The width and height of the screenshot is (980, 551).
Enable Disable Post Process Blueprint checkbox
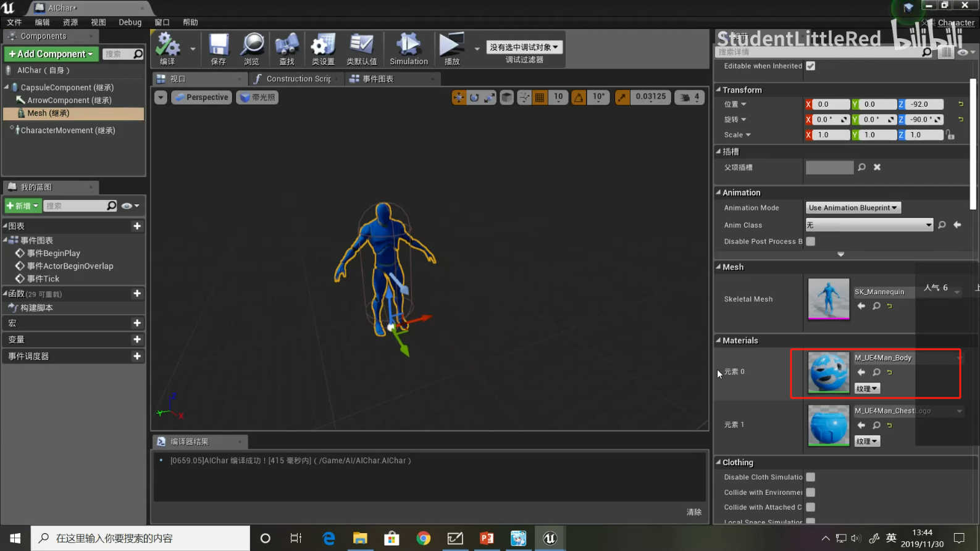[x=811, y=241]
